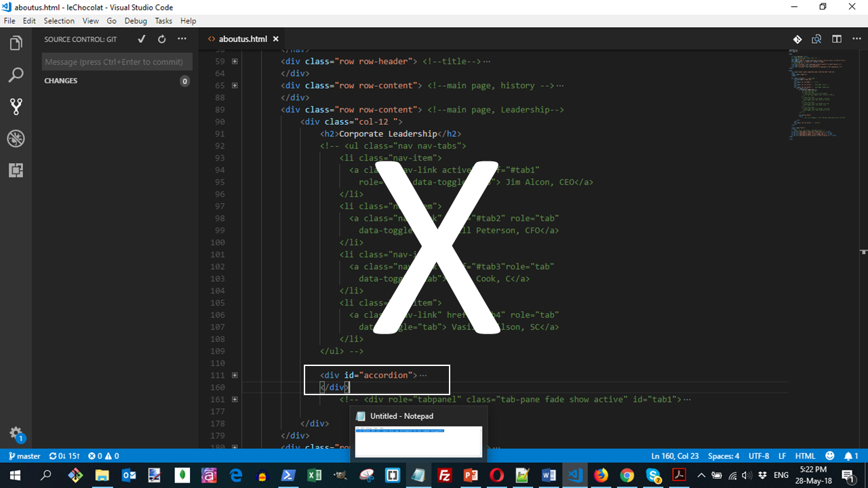
Task: Open the Debug menu
Action: tap(136, 21)
